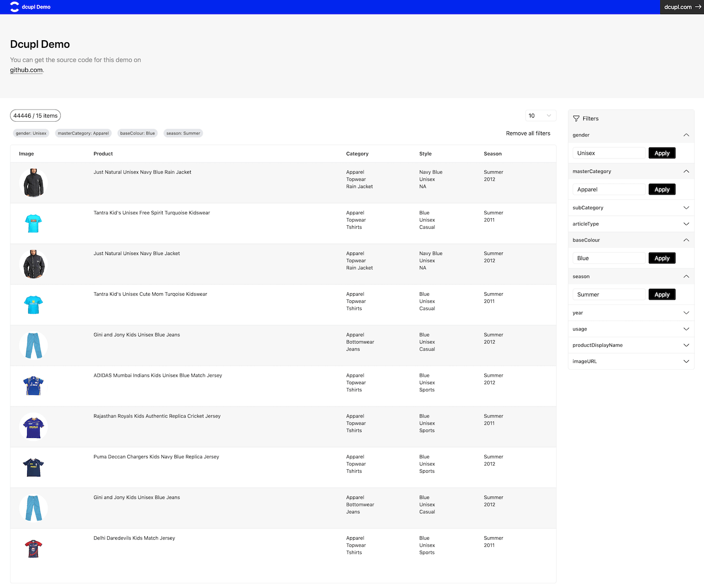Click the 'Dcupl Demo' page heading

(x=40, y=44)
